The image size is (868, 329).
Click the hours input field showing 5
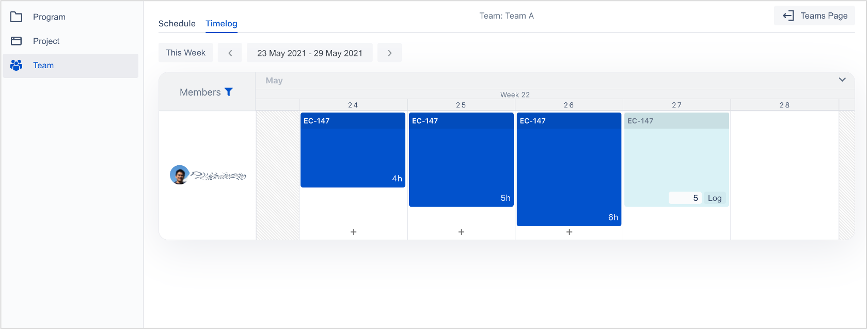point(685,198)
